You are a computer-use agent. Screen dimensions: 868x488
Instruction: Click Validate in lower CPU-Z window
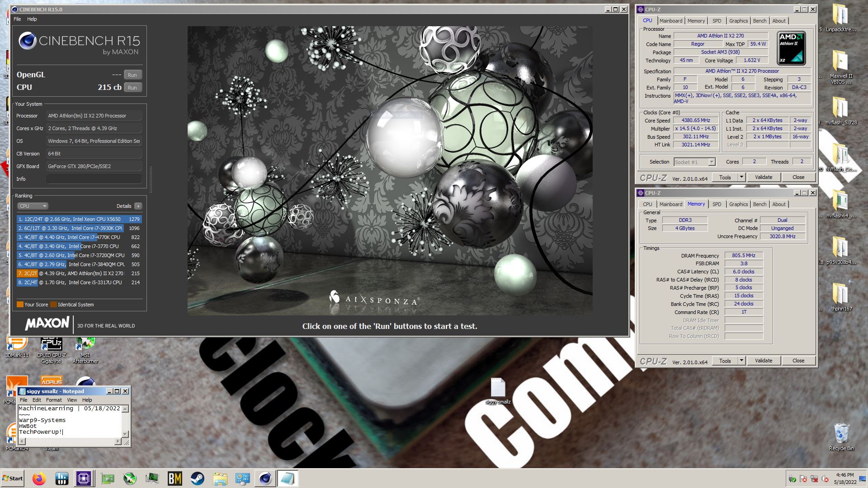click(764, 361)
